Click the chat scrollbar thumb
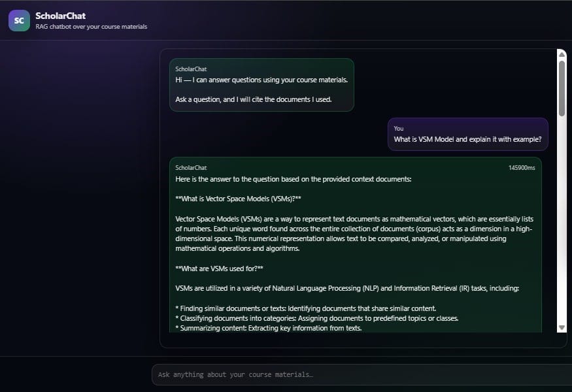The image size is (572, 392). tap(562, 88)
